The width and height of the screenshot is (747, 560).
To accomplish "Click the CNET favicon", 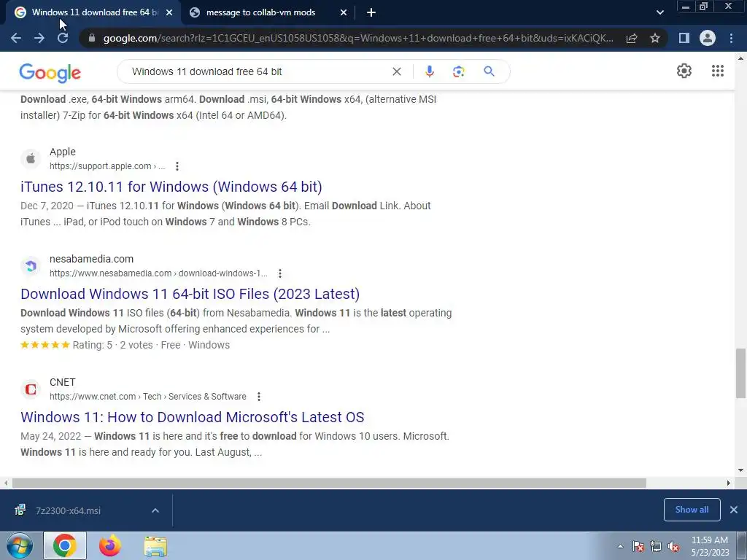I will (x=31, y=389).
